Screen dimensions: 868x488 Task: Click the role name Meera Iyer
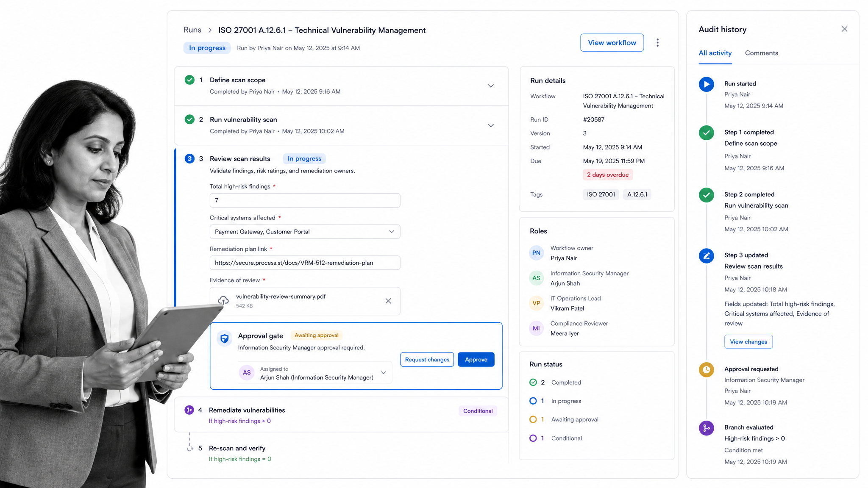point(565,333)
